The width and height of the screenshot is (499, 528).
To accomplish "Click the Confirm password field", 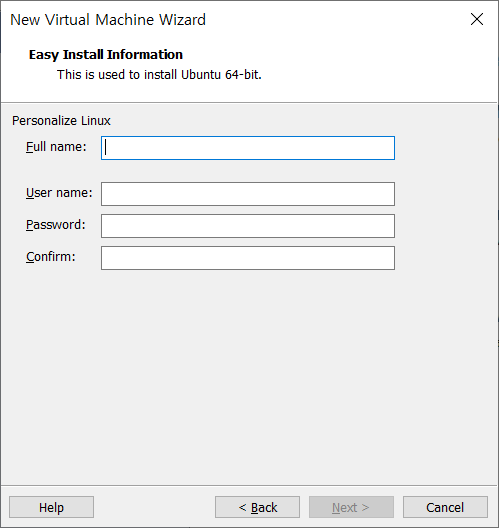I will pos(248,258).
